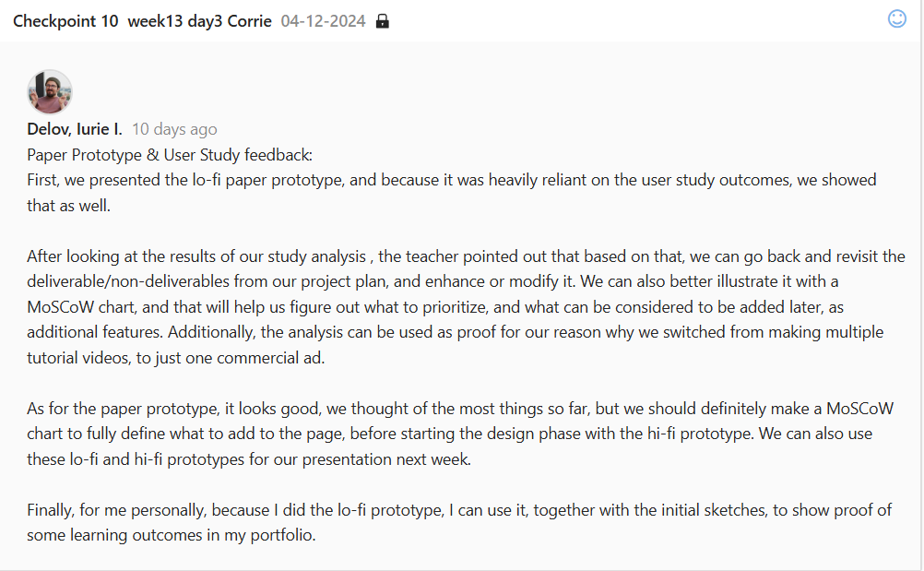Screen dimensions: 924x571
Task: Click the lock icon beside the date
Action: [383, 21]
